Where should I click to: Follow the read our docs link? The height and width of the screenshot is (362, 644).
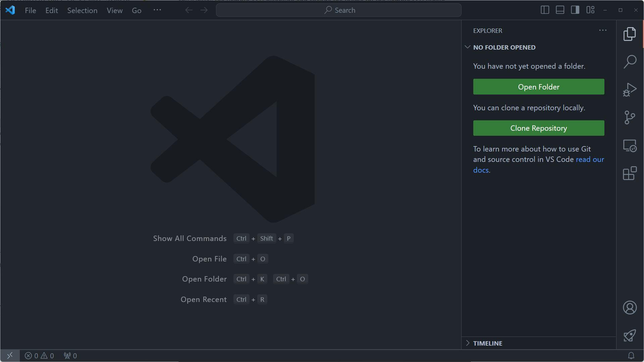(x=590, y=159)
